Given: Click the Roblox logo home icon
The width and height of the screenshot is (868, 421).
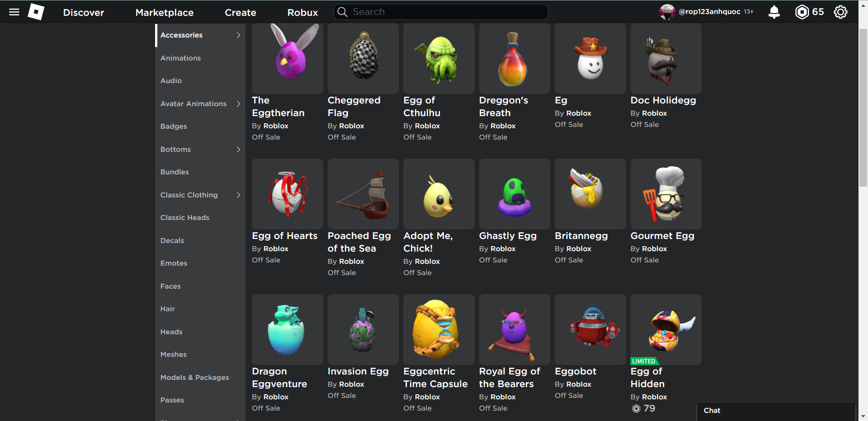Looking at the screenshot, I should coord(36,12).
